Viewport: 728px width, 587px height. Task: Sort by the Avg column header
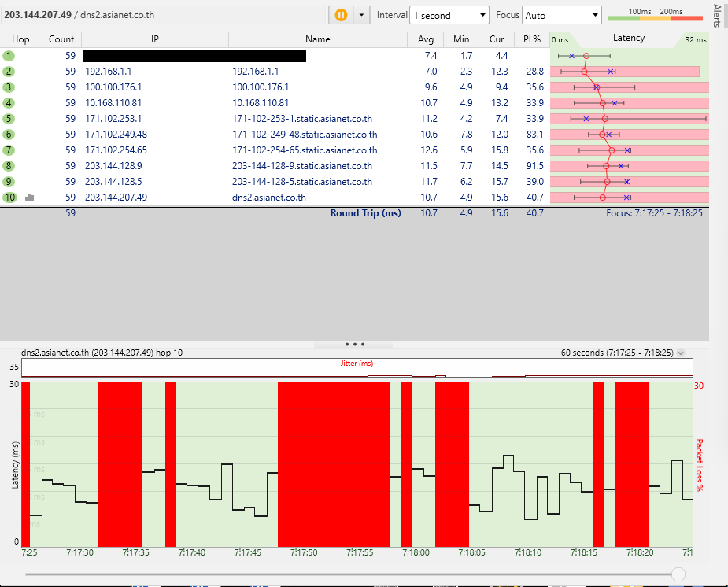click(426, 39)
